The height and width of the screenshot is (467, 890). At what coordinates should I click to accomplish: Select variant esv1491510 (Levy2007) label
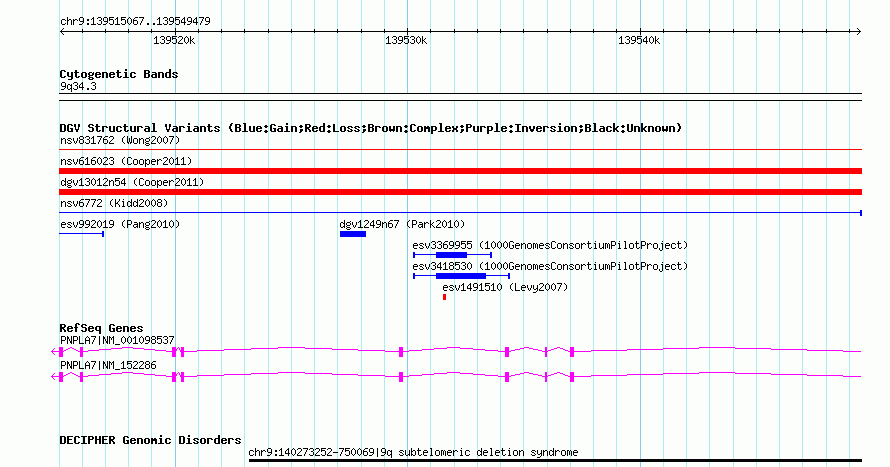click(x=505, y=287)
